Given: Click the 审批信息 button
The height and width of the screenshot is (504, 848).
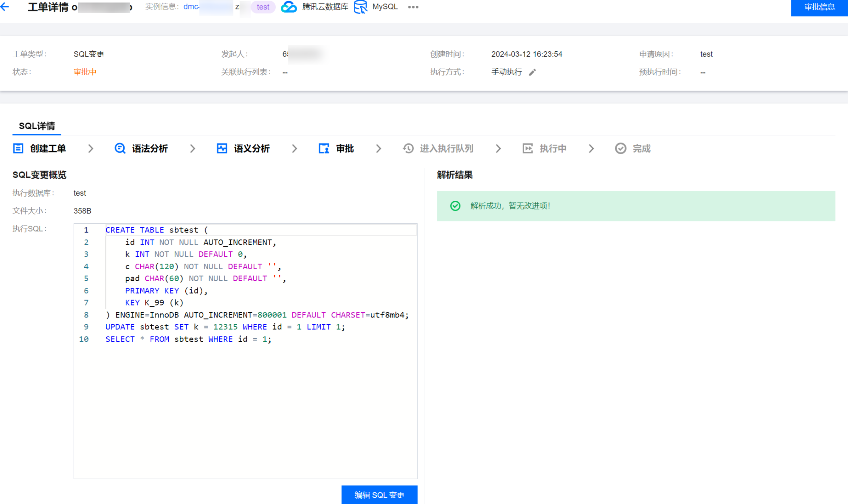Looking at the screenshot, I should 819,7.
